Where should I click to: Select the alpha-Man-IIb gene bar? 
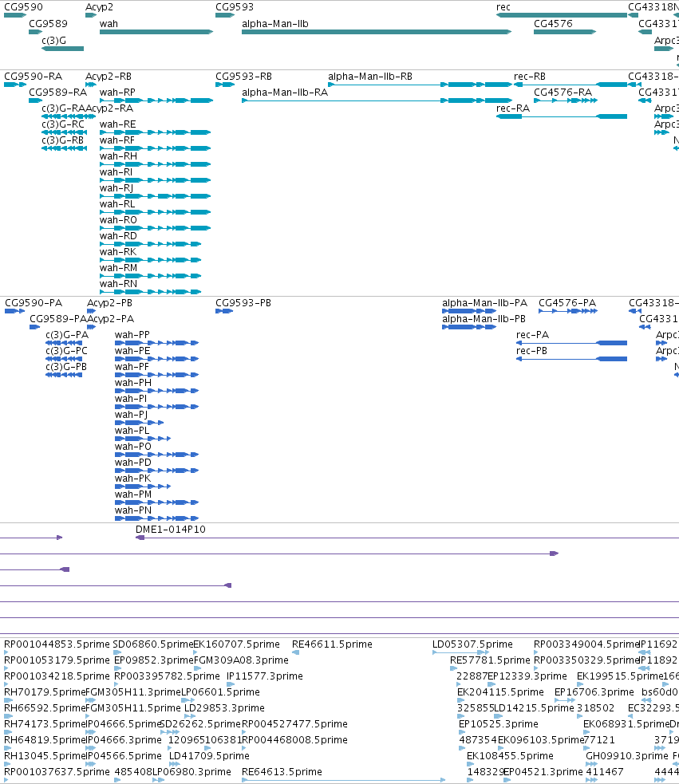377,32
